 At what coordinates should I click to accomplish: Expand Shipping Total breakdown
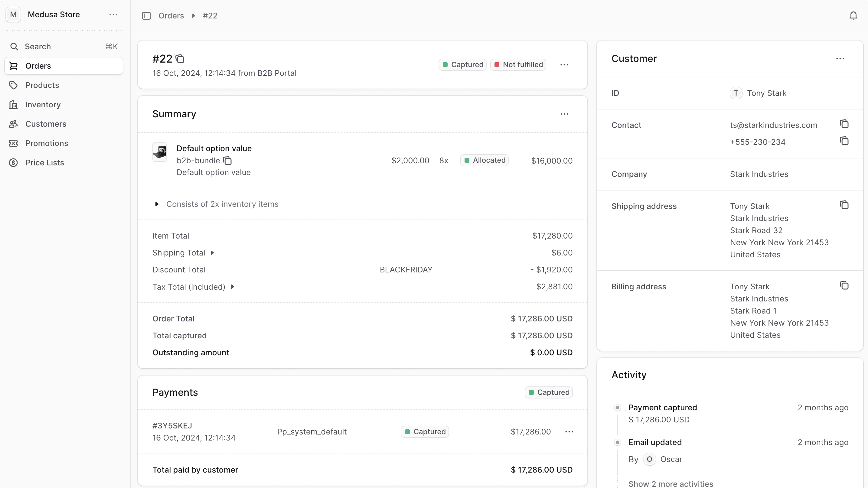coord(212,253)
